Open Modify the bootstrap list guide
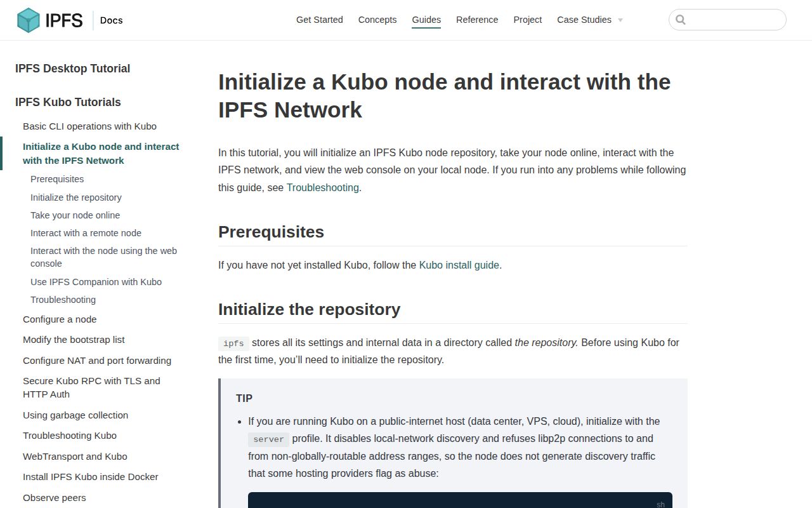Viewport: 812px width, 508px height. point(74,340)
